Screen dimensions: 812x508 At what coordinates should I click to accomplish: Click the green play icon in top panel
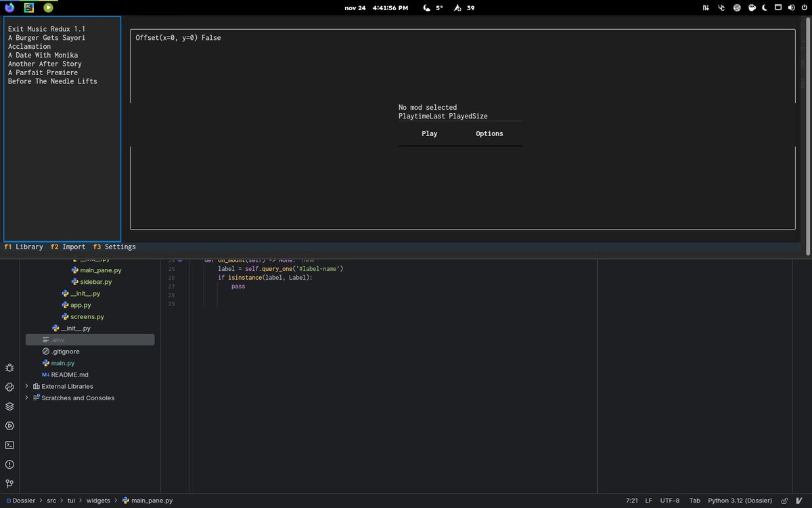tap(48, 7)
